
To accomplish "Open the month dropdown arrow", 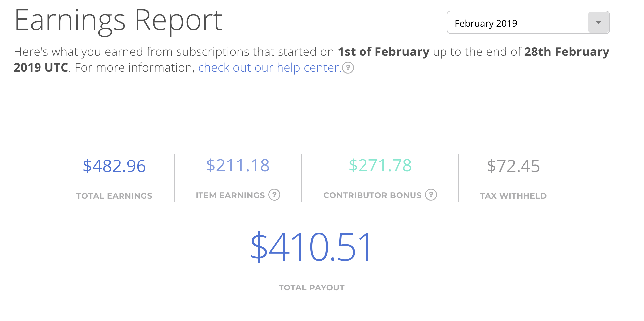I will point(599,22).
